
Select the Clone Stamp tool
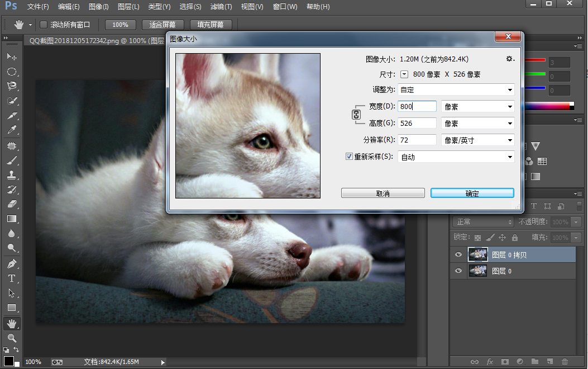pyautogui.click(x=12, y=174)
